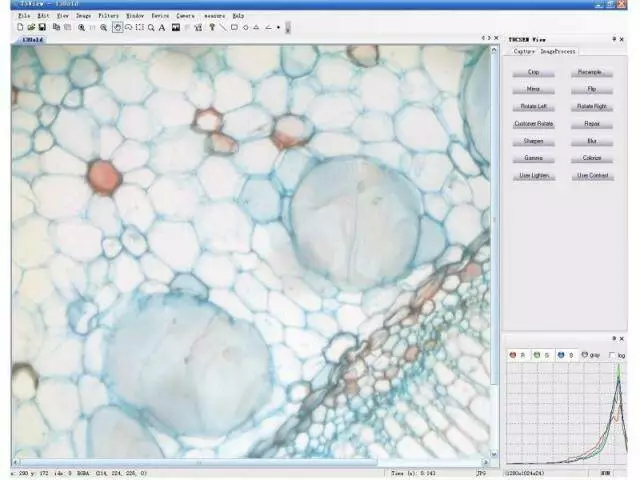Select the dashed rectangular selection tool
Image resolution: width=640 pixels, height=480 pixels.
[x=140, y=27]
